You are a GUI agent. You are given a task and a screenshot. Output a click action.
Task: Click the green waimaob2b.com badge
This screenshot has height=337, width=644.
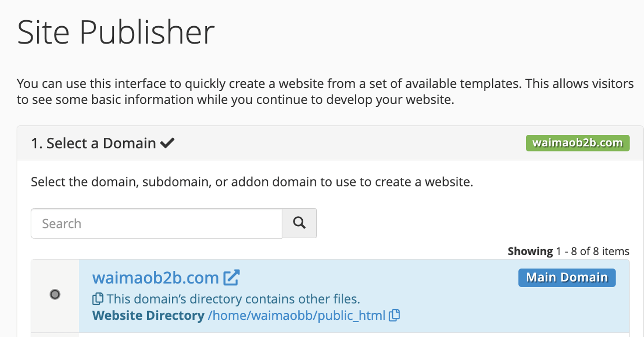coord(577,143)
